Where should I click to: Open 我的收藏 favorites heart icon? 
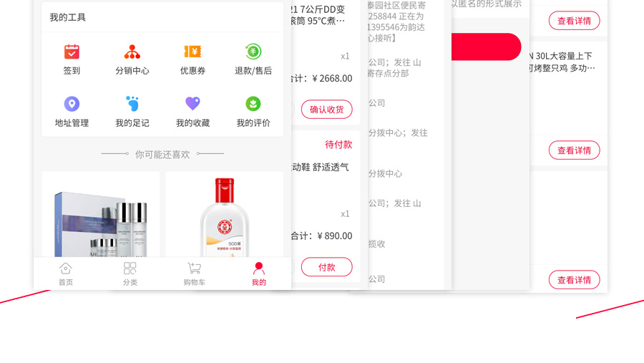pos(192,104)
